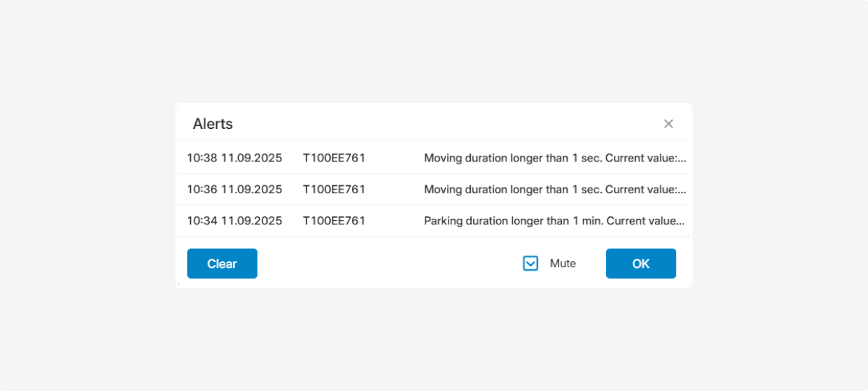The width and height of the screenshot is (868, 391).
Task: Select the 10:38 time in the first alert
Action: (x=202, y=158)
